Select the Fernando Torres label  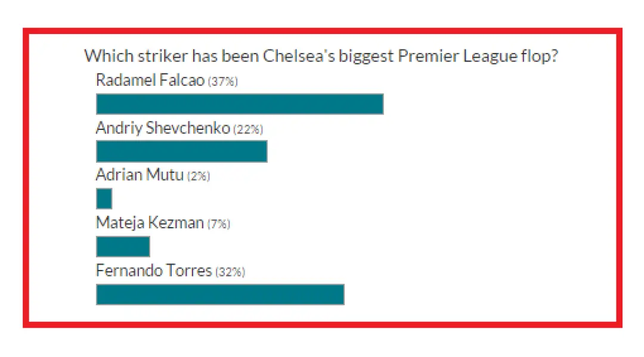(154, 271)
